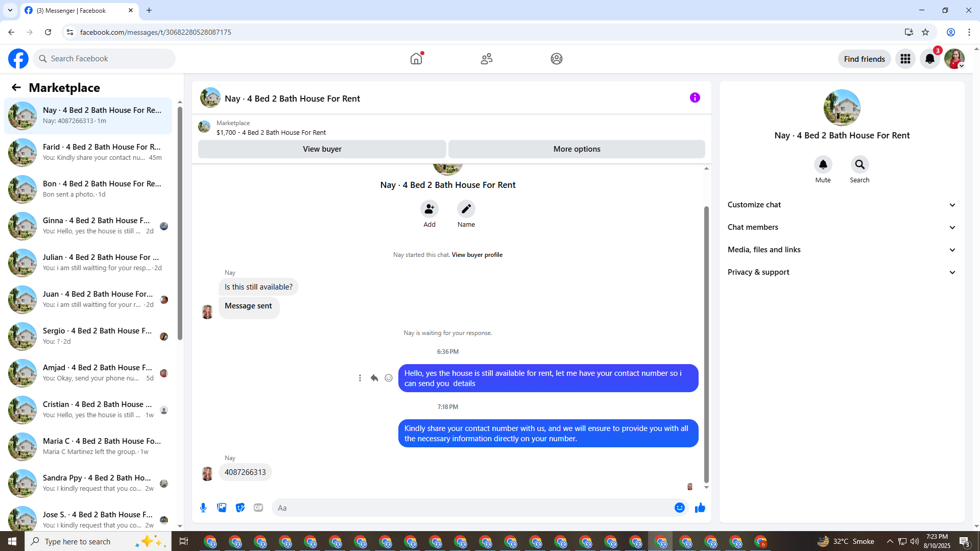The height and width of the screenshot is (551, 980).
Task: Click the More options button
Action: (x=577, y=149)
